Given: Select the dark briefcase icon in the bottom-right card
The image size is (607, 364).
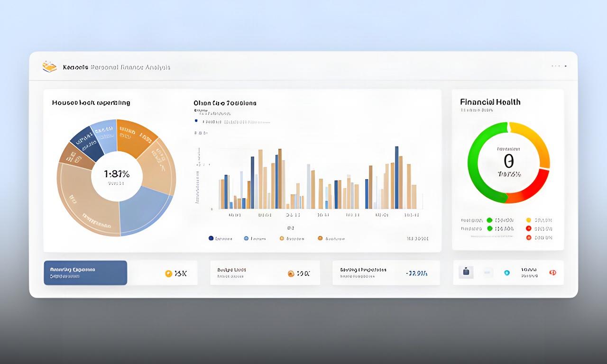Looking at the screenshot, I should [466, 272].
